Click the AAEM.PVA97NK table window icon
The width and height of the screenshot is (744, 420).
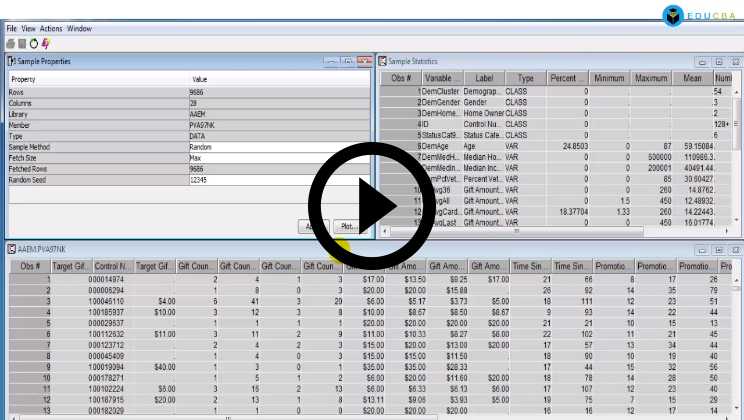coord(11,248)
